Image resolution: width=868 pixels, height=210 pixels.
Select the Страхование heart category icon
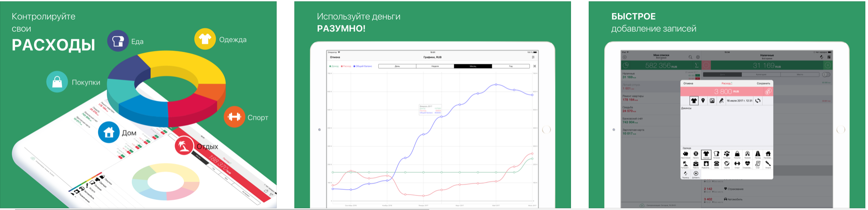747,164
